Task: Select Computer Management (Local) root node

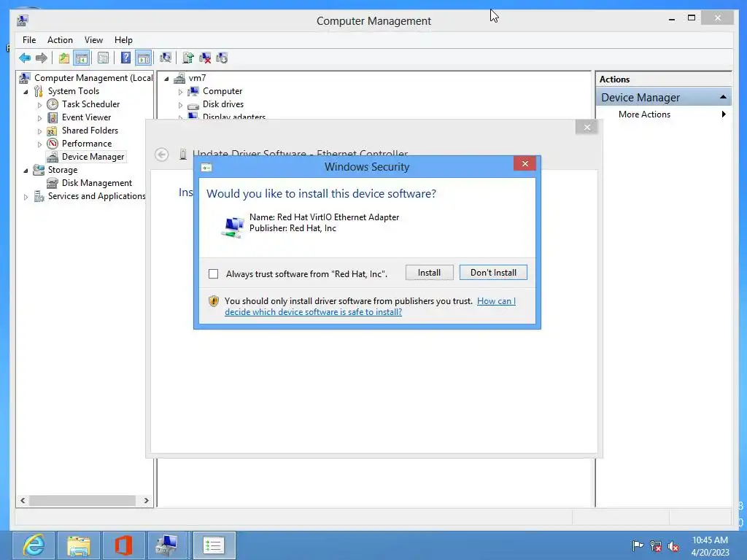Action: click(93, 77)
